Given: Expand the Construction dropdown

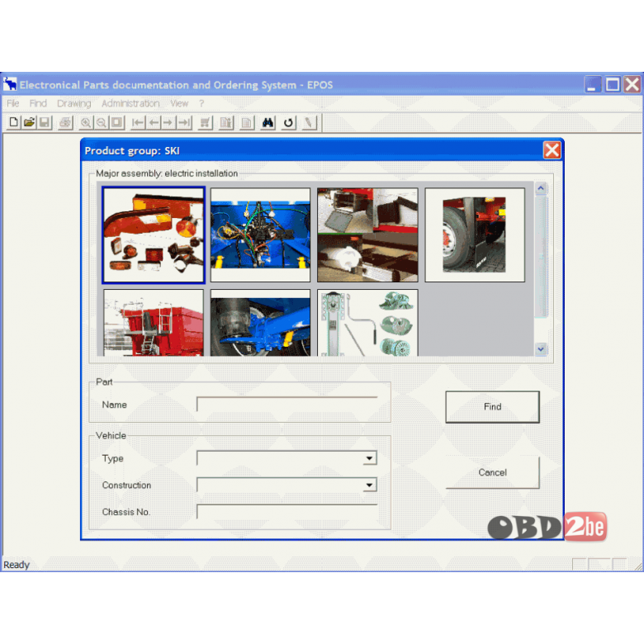Looking at the screenshot, I should pyautogui.click(x=369, y=485).
